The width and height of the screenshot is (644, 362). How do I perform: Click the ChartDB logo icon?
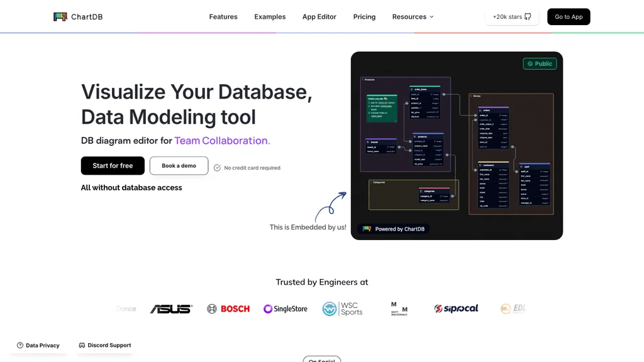60,17
